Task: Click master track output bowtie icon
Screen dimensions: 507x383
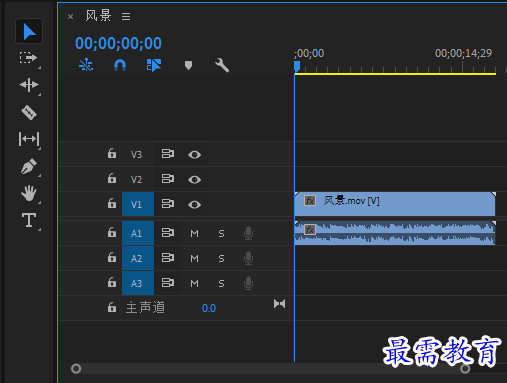Action: [279, 304]
